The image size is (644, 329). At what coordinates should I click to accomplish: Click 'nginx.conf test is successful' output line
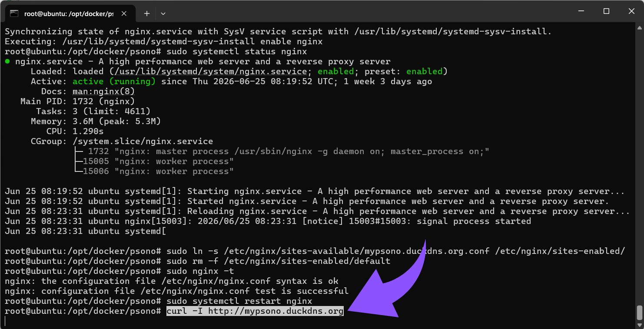[x=177, y=291]
